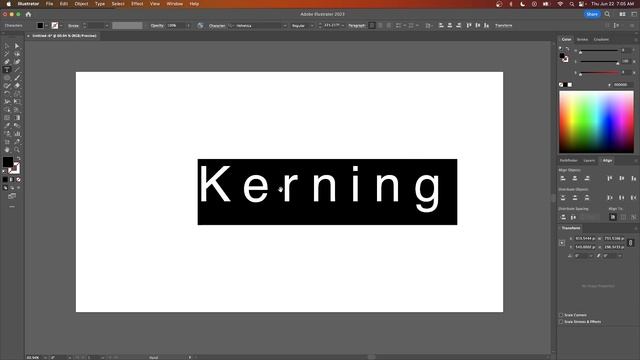Image resolution: width=640 pixels, height=360 pixels.
Task: Select the Direct Selection tool arrow
Action: click(17, 46)
